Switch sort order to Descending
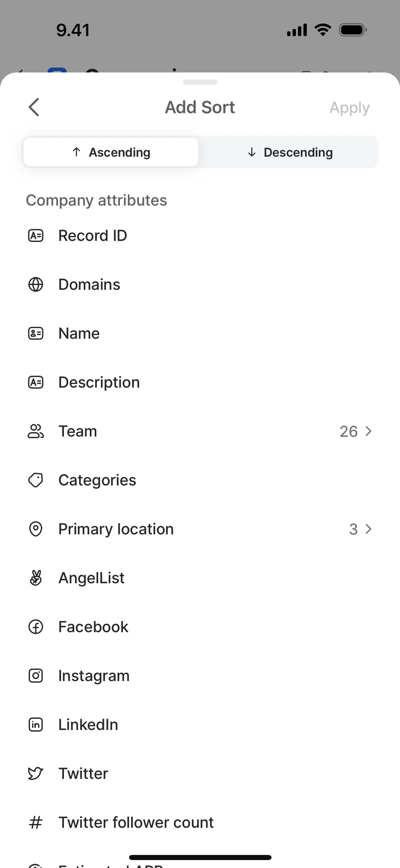The height and width of the screenshot is (868, 400). point(289,152)
